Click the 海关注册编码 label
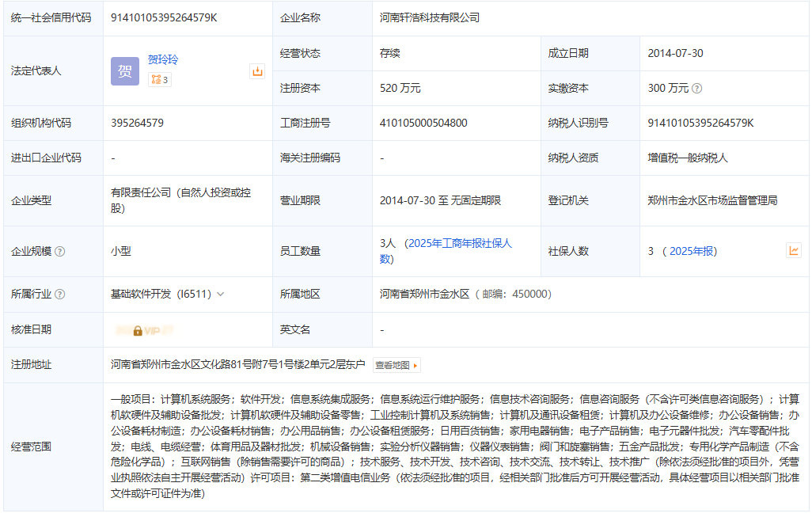The width and height of the screenshot is (812, 517). click(310, 158)
